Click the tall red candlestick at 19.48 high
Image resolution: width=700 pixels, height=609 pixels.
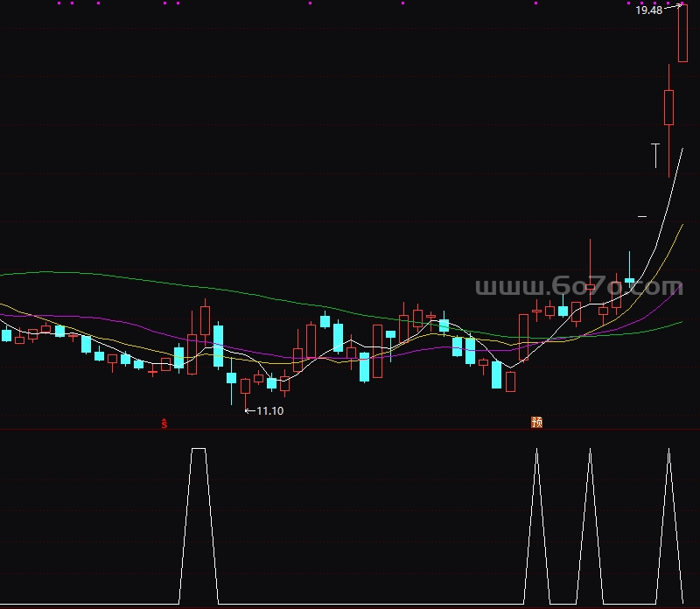pyautogui.click(x=682, y=33)
